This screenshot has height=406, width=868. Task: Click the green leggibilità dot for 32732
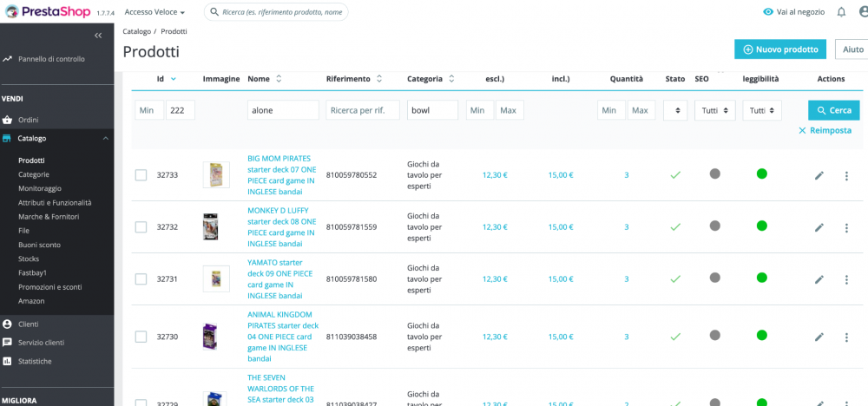point(761,226)
